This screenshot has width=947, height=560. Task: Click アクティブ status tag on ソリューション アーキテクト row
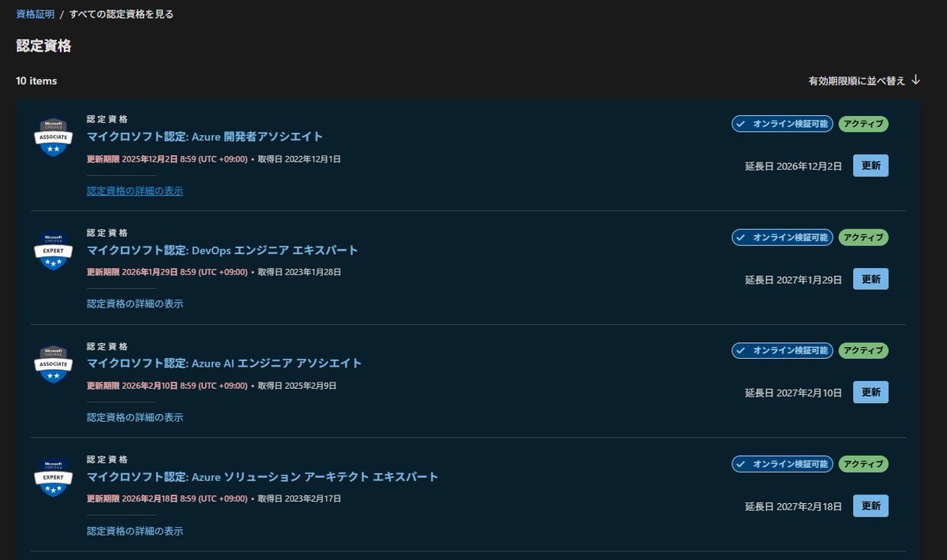863,464
